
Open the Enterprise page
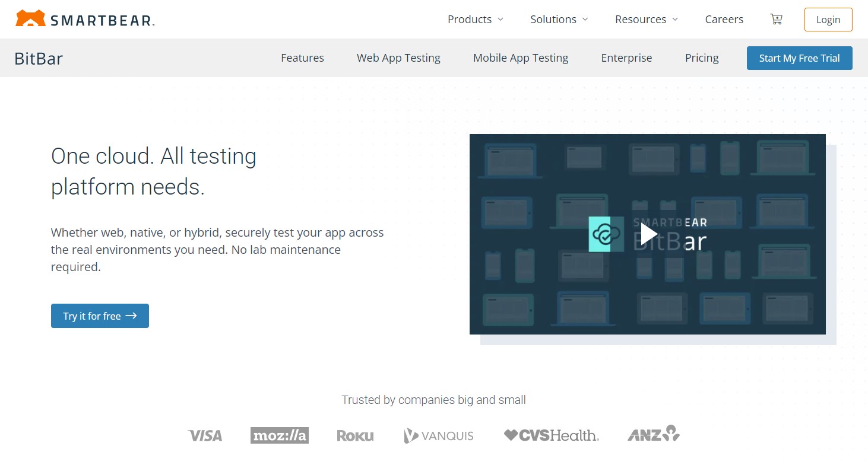(x=626, y=58)
